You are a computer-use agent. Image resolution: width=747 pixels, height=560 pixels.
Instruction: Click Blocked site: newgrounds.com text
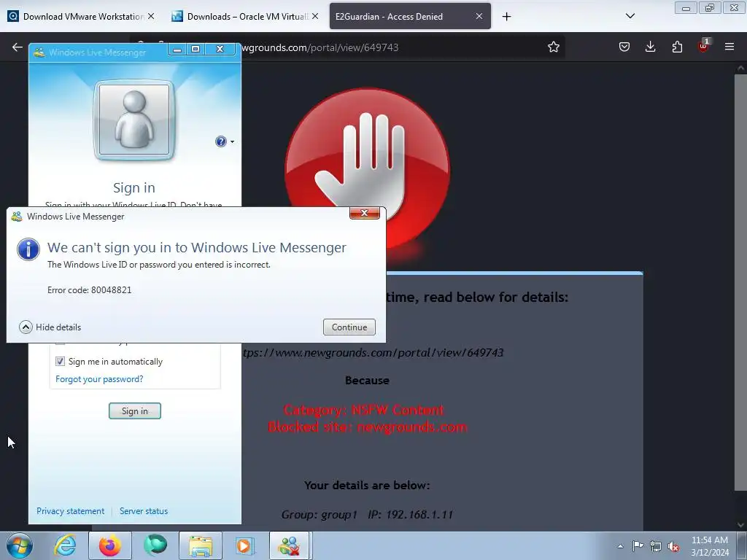[368, 427]
